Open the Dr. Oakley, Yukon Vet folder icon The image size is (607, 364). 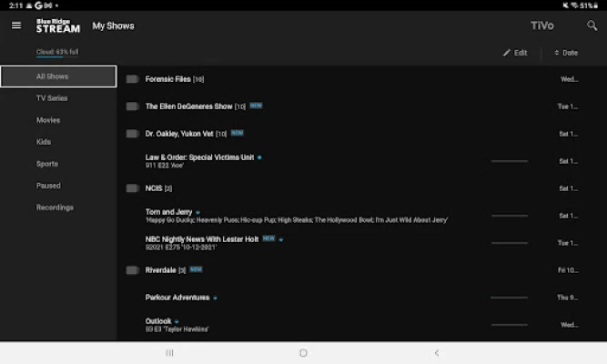point(132,134)
